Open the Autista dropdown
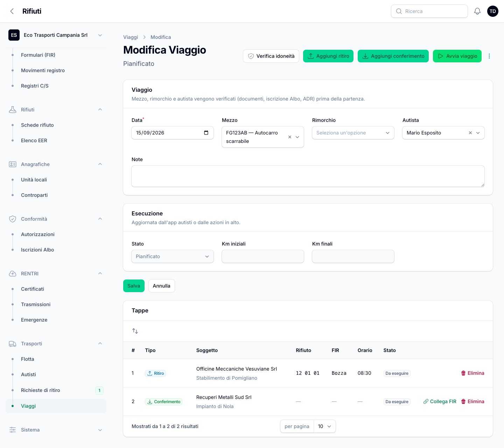 [x=443, y=133]
